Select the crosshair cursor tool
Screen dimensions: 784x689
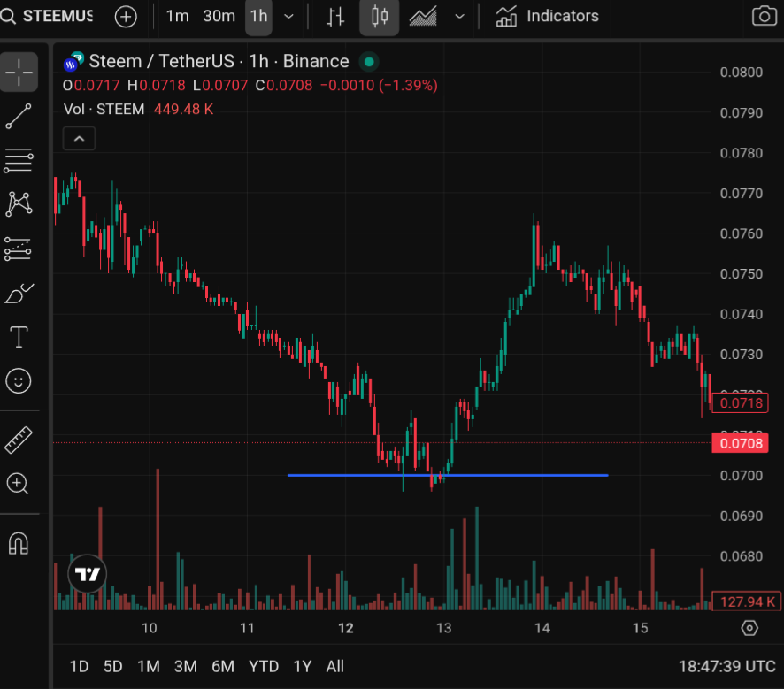[x=19, y=72]
